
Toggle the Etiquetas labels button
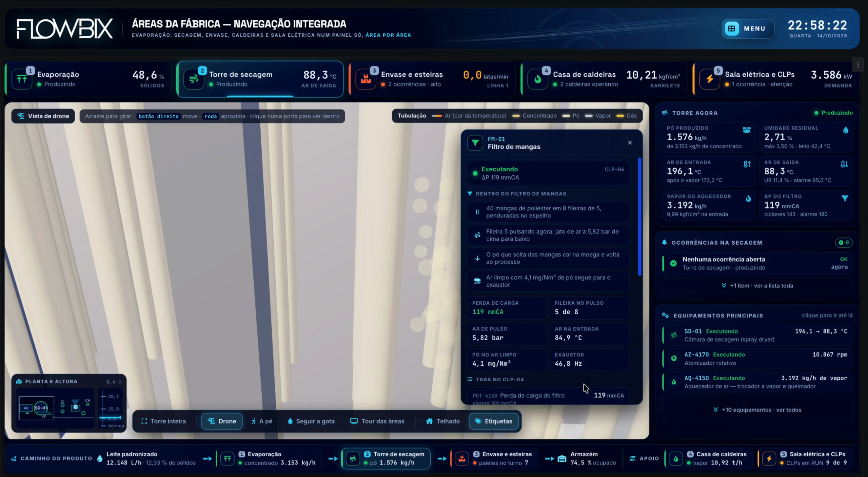pyautogui.click(x=494, y=421)
